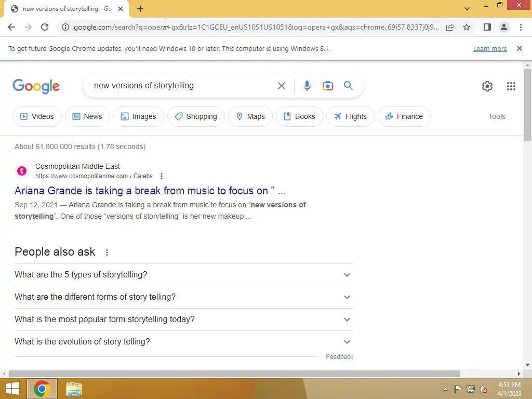532x399 pixels.
Task: Show hidden system tray icons
Action: [x=445, y=389]
